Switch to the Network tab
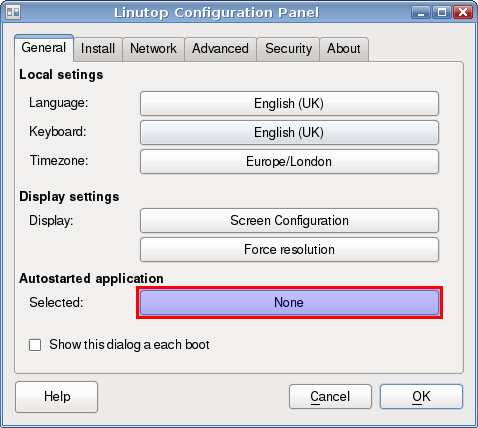The width and height of the screenshot is (478, 428). [x=153, y=49]
